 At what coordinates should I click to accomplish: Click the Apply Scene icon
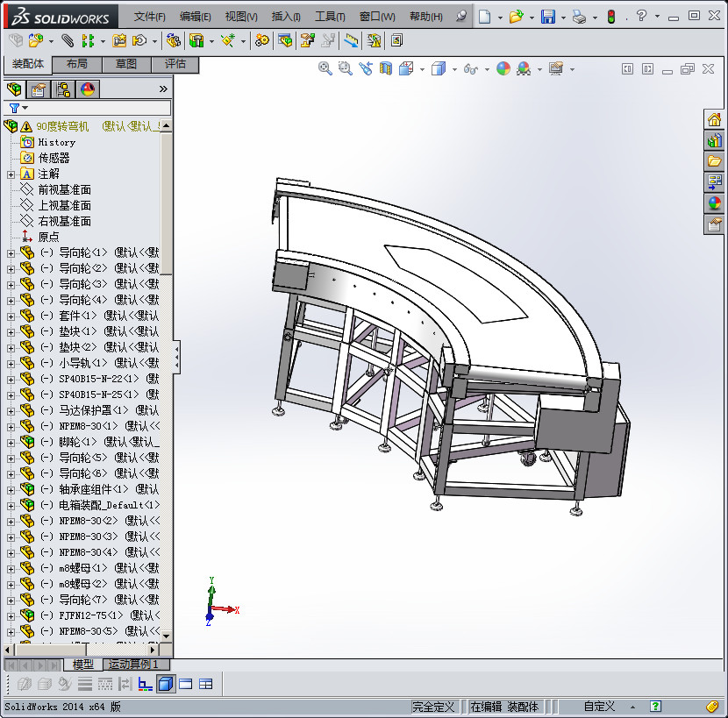(524, 68)
